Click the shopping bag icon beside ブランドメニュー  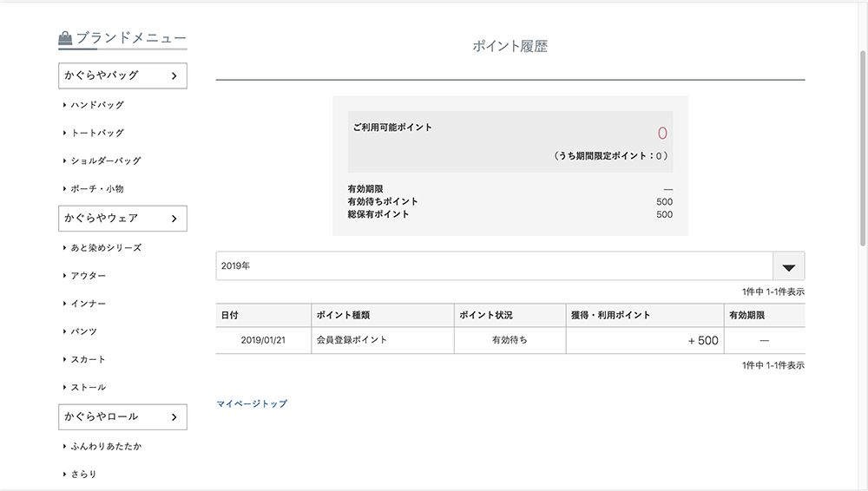point(65,38)
